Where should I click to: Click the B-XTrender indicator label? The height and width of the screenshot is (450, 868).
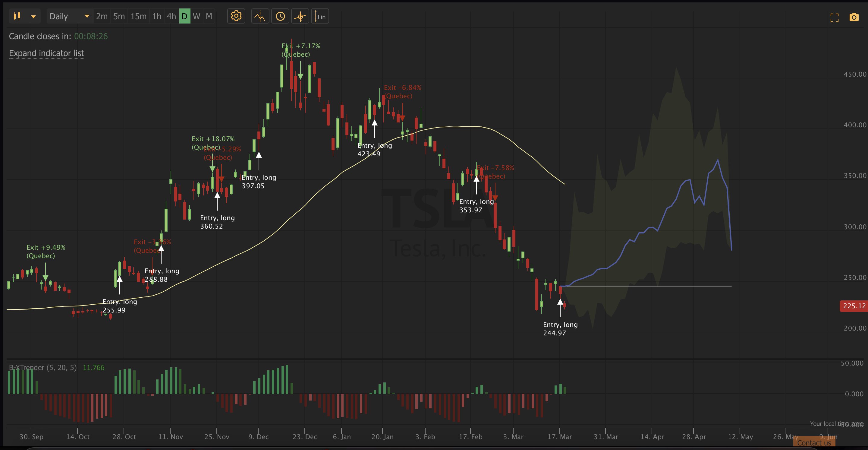(43, 367)
